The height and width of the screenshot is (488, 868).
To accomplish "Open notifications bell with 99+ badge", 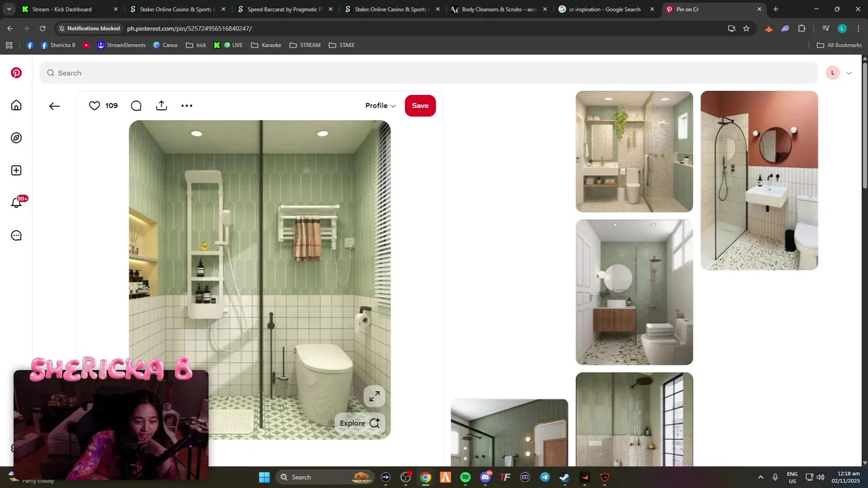I will [16, 203].
